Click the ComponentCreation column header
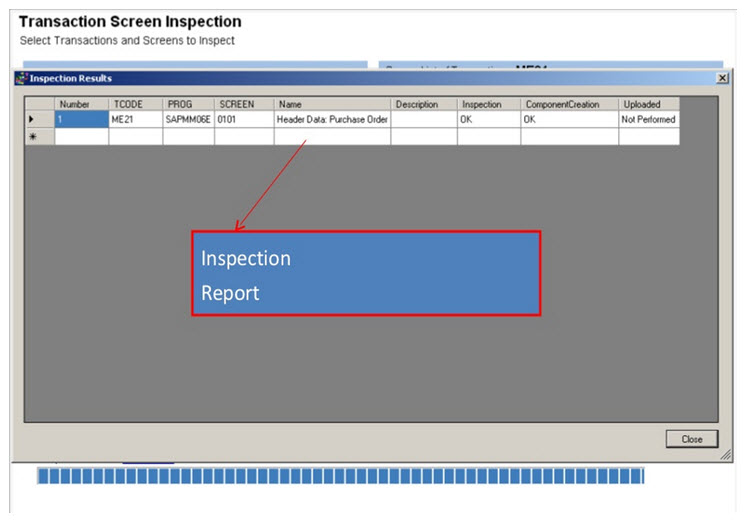This screenshot has width=747, height=520. [569, 104]
